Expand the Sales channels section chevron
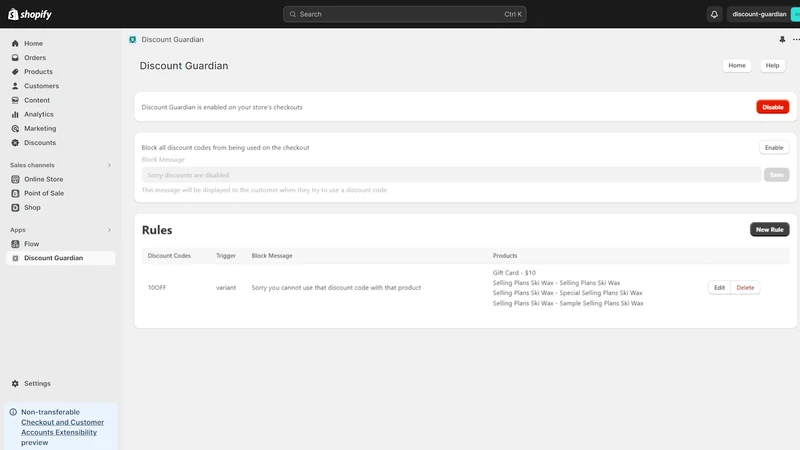 click(x=109, y=165)
